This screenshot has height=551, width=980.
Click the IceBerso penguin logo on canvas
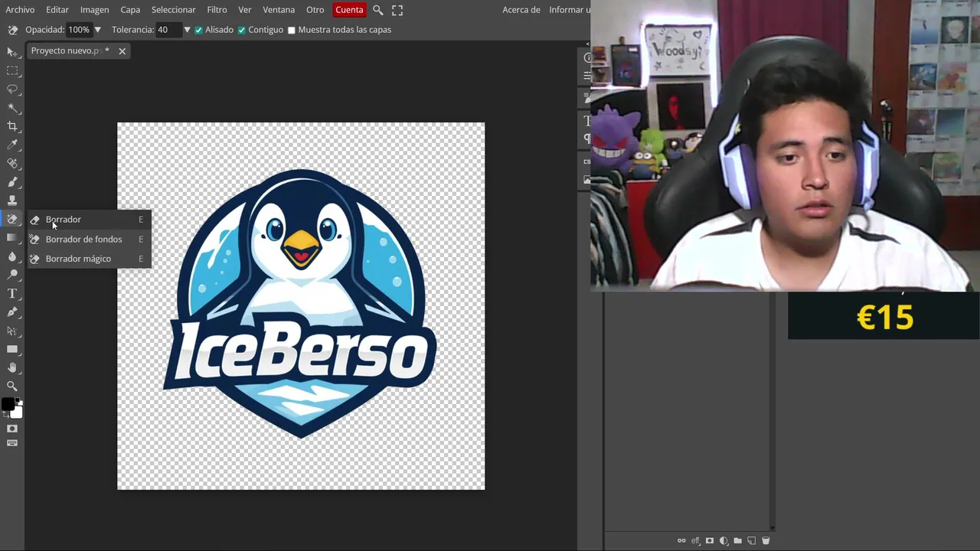coord(300,305)
